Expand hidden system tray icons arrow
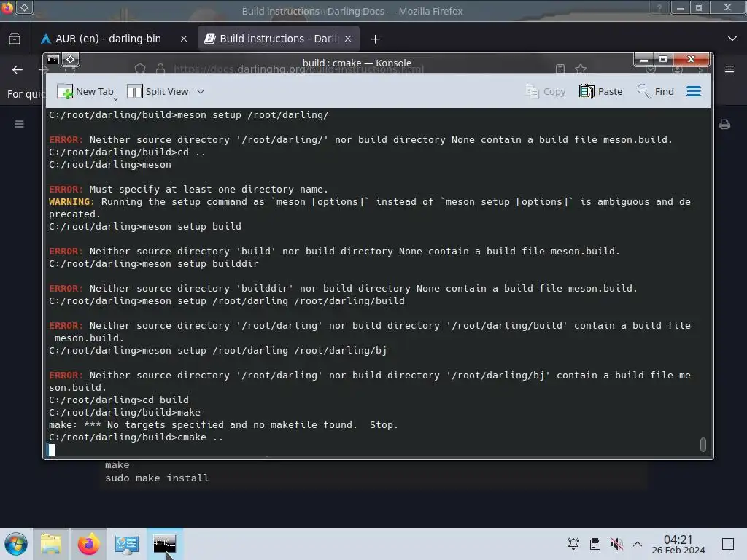This screenshot has height=560, width=747. 638,544
